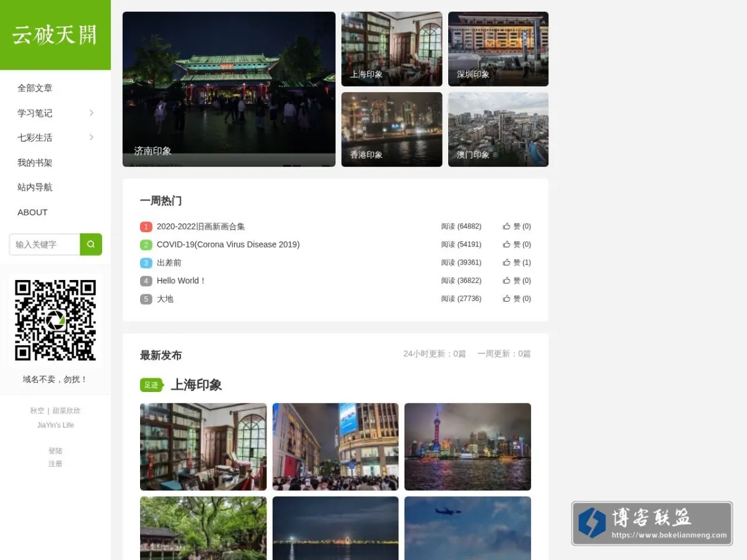Open the crowded street night photo
Viewport: 747px width, 560px height.
(x=336, y=447)
